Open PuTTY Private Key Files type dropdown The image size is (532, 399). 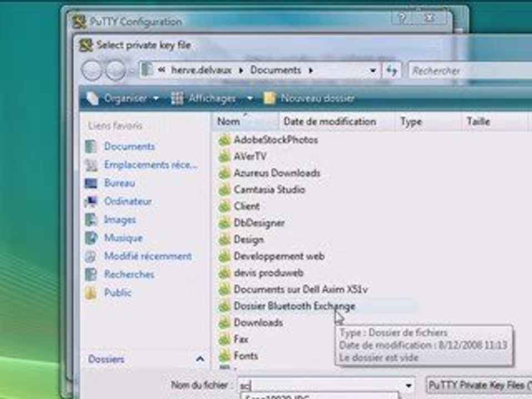(479, 386)
